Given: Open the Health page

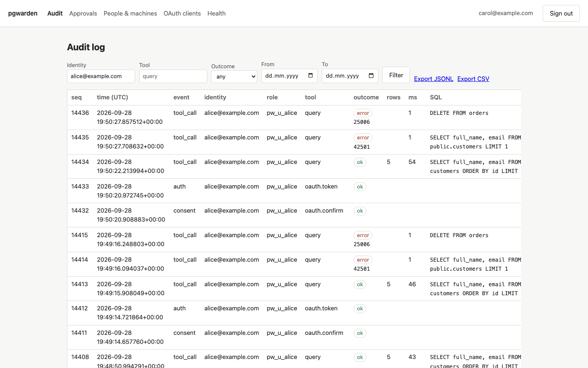Looking at the screenshot, I should [216, 13].
